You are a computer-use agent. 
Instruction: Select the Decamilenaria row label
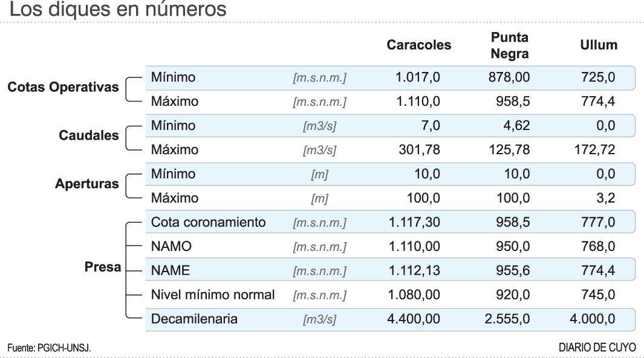pos(194,320)
